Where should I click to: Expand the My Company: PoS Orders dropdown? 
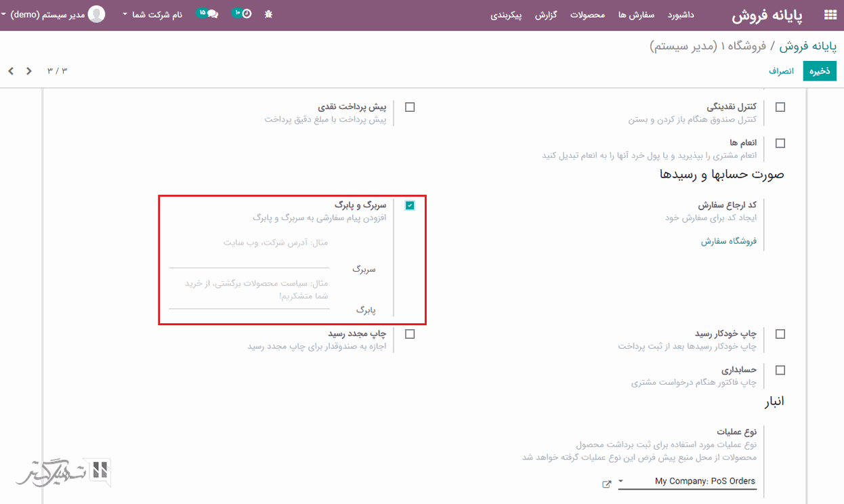pyautogui.click(x=688, y=481)
